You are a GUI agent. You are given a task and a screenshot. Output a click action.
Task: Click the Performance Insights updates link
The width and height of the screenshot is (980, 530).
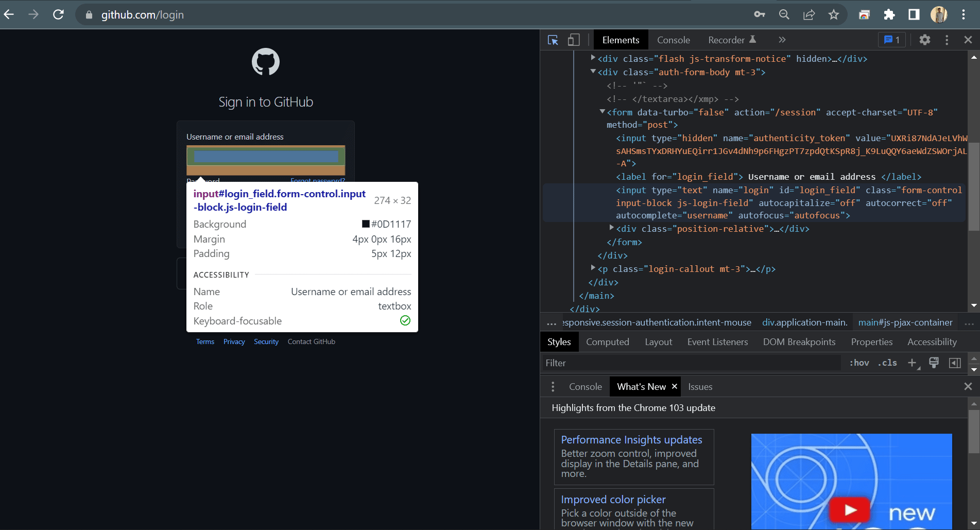[631, 440]
